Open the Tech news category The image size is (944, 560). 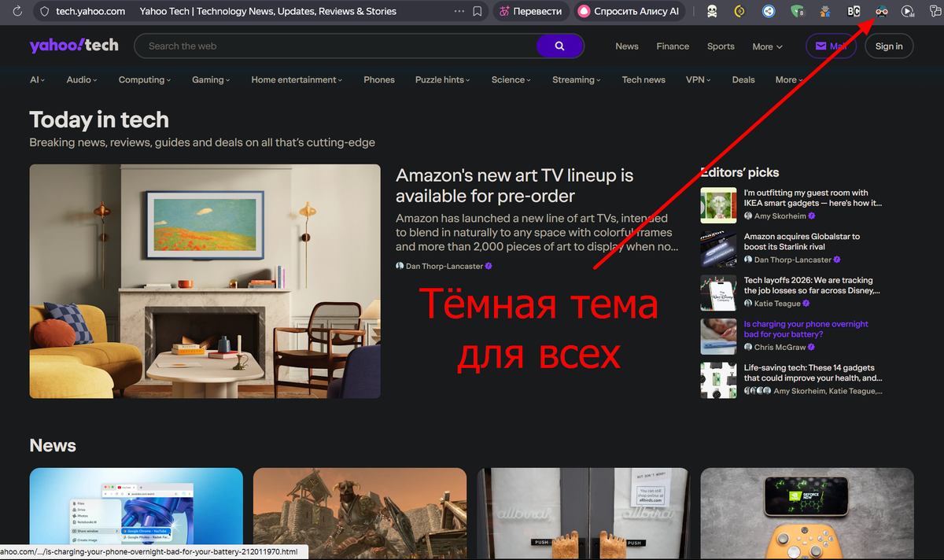(643, 79)
